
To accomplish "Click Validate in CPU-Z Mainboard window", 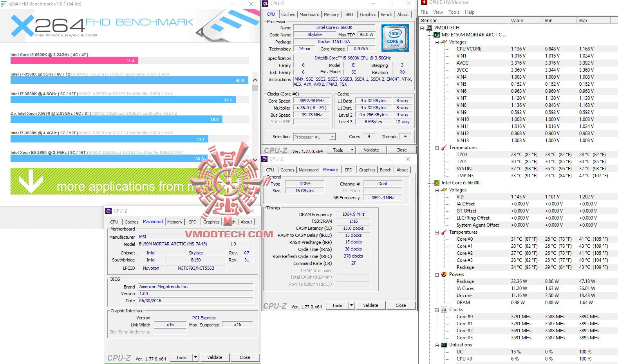I will pyautogui.click(x=215, y=357).
